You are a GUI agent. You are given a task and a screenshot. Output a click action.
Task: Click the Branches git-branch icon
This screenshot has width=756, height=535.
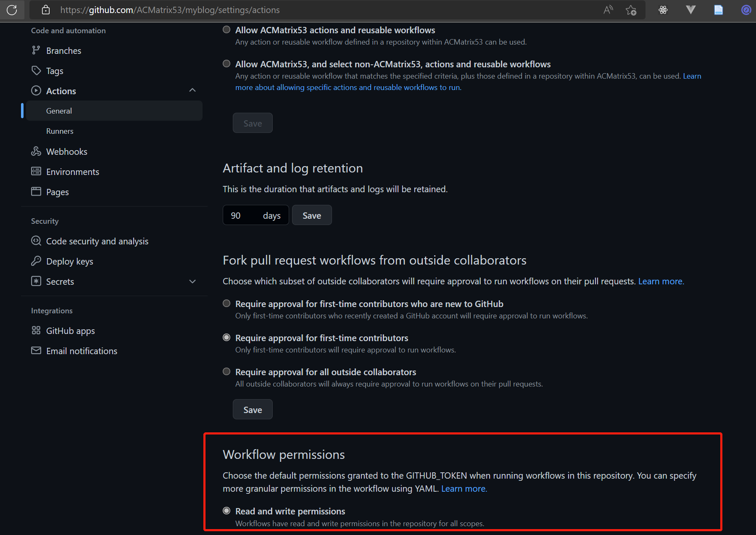(36, 50)
